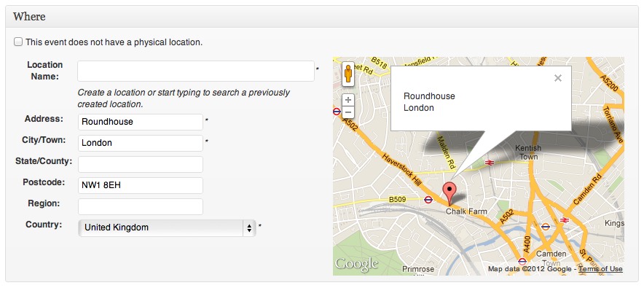Click the Address field containing Roundhouse
The width and height of the screenshot is (644, 288).
tap(141, 122)
